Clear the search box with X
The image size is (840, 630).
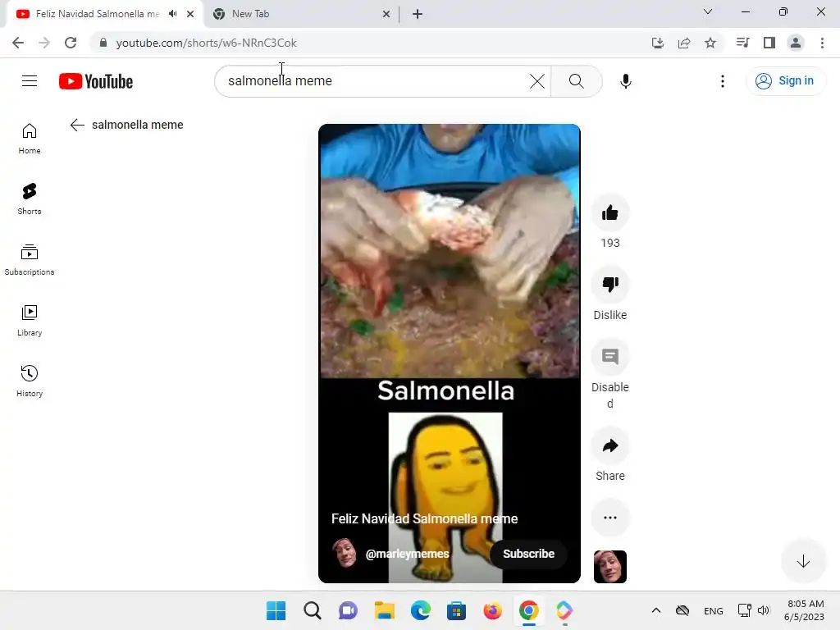[x=536, y=81]
